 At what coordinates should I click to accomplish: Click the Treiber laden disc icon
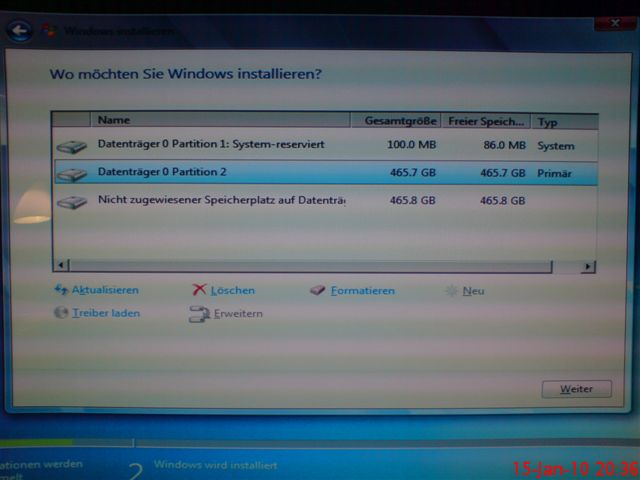pos(61,313)
